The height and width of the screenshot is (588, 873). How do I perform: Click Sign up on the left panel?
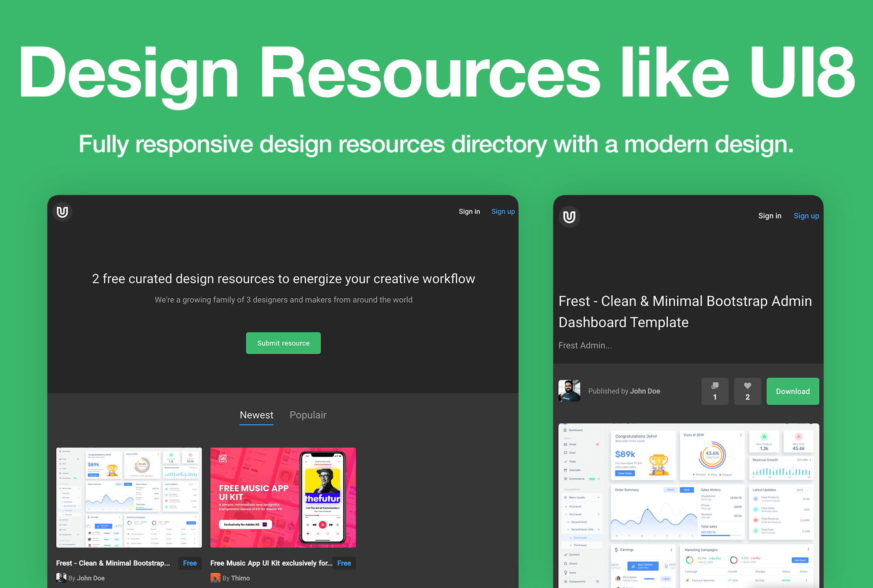tap(503, 212)
